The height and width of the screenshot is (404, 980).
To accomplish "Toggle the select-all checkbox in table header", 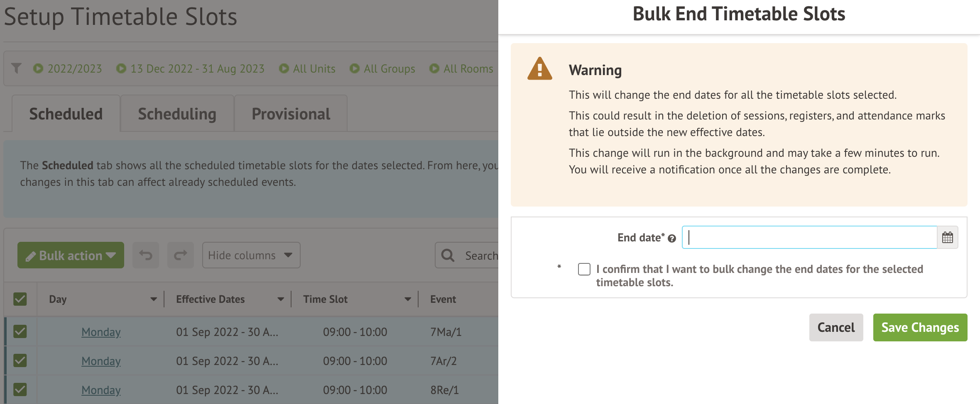I will (20, 299).
